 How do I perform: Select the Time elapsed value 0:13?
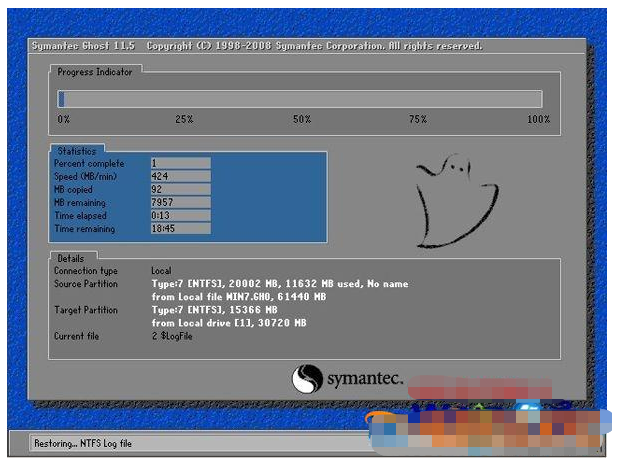pyautogui.click(x=181, y=215)
